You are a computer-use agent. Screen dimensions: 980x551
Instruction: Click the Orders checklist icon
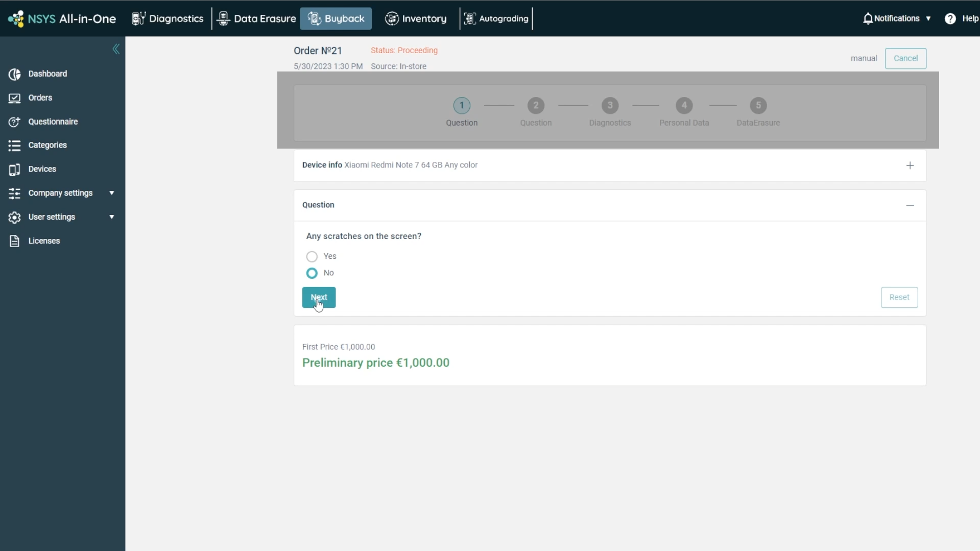[x=14, y=98]
